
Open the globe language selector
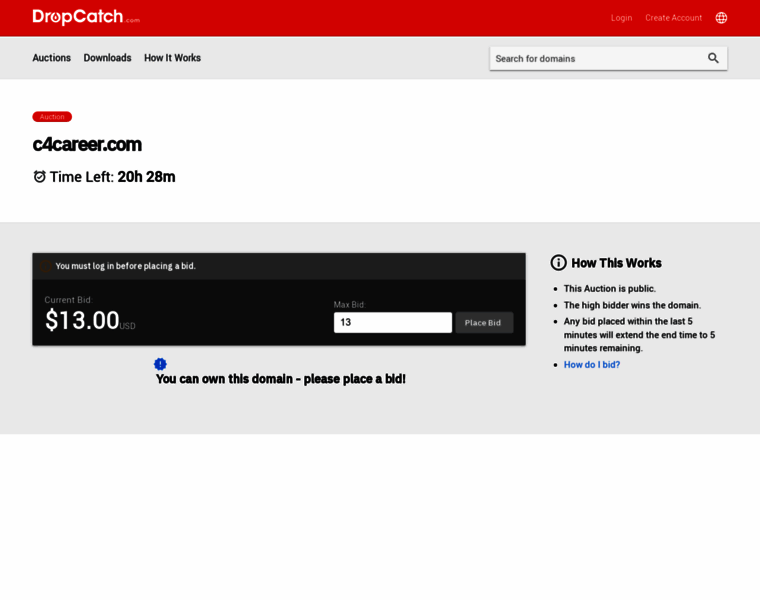click(x=721, y=18)
